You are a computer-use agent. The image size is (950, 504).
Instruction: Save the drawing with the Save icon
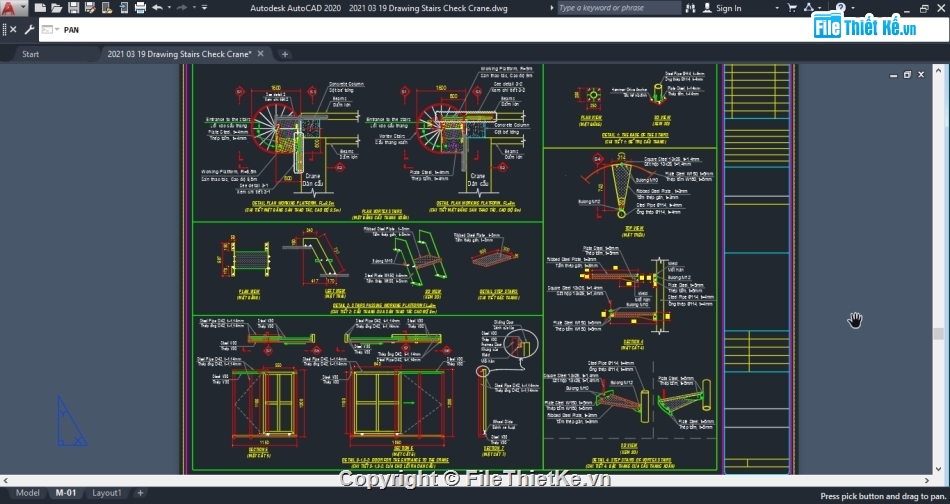point(73,8)
